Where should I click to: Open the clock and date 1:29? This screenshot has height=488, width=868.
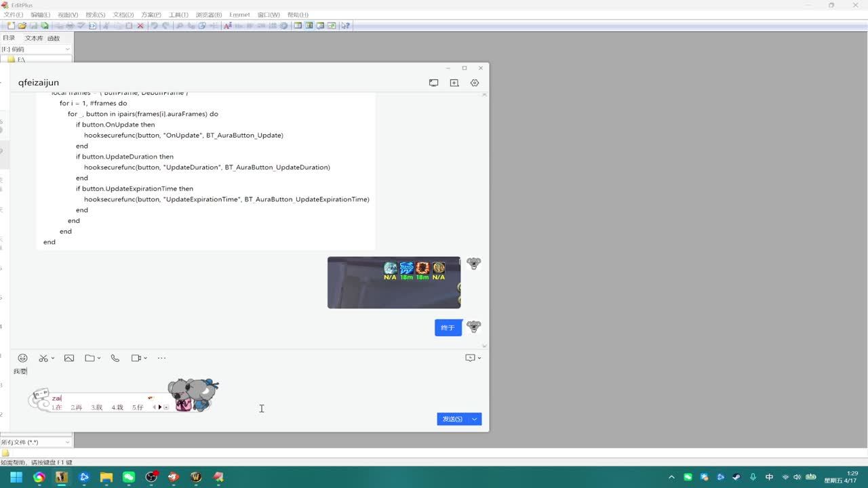842,477
